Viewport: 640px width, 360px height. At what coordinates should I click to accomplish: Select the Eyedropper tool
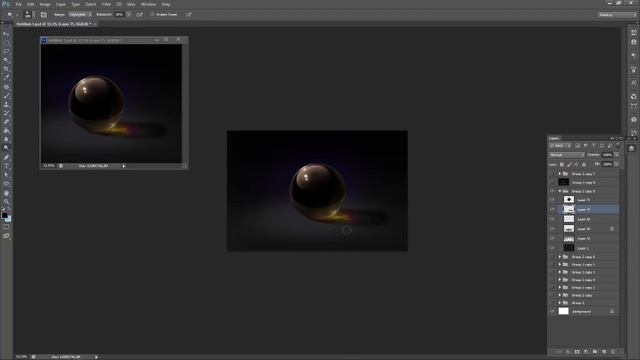point(6,78)
